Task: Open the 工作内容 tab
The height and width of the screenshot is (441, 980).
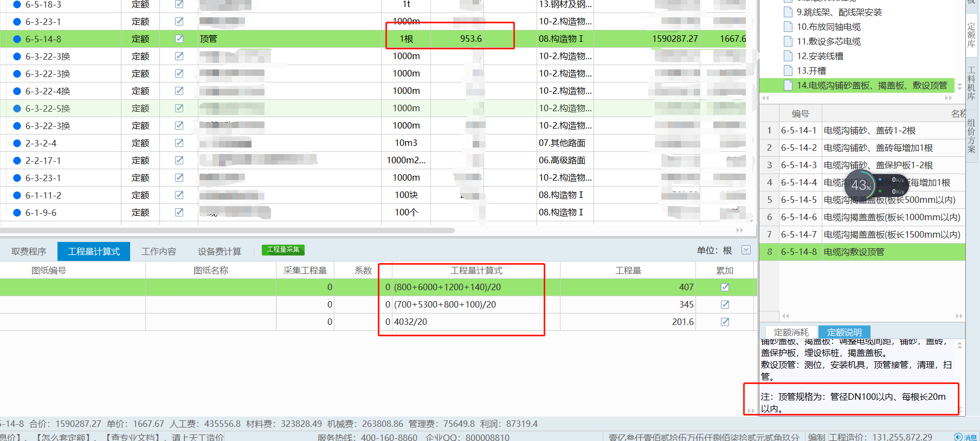Action: 159,251
